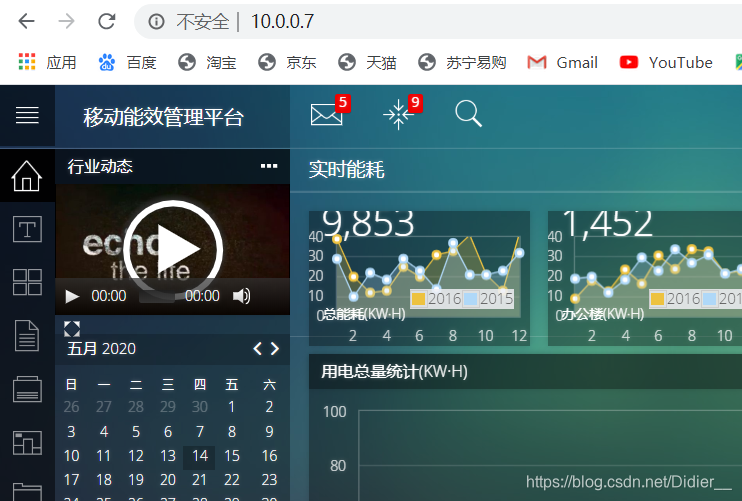The image size is (742, 501).
Task: Select the four-square grid sidebar icon
Action: coord(27,282)
